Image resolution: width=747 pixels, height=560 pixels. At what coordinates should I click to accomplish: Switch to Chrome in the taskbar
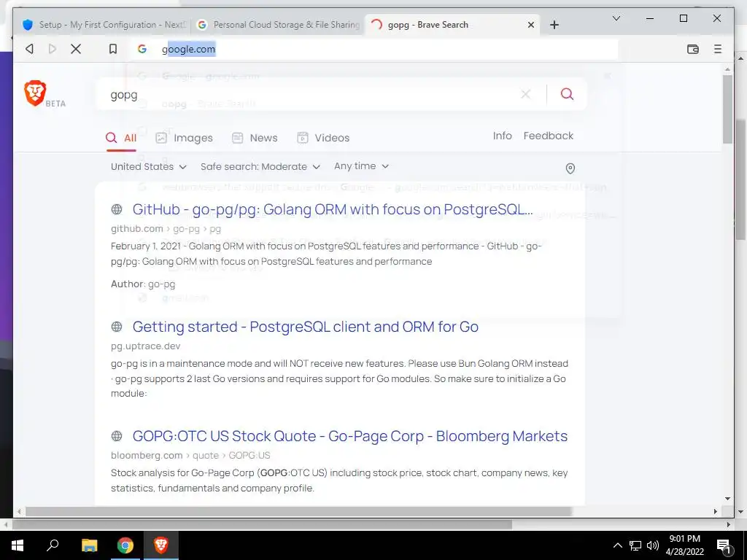(125, 545)
